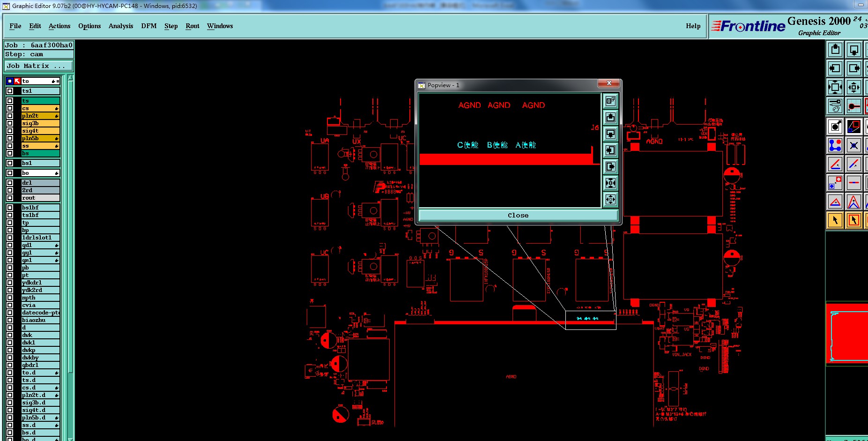Click the wrench and palette tools icon
Image resolution: width=868 pixels, height=441 pixels.
point(835,106)
